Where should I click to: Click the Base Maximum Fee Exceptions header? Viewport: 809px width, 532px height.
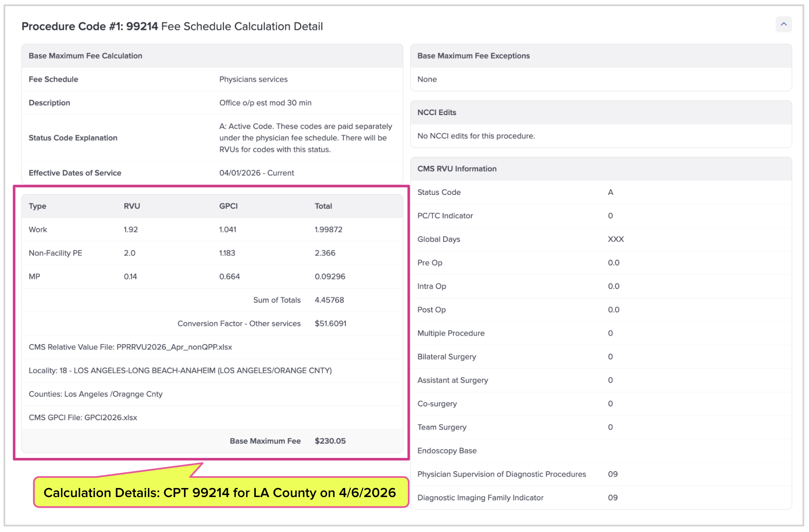pyautogui.click(x=473, y=56)
